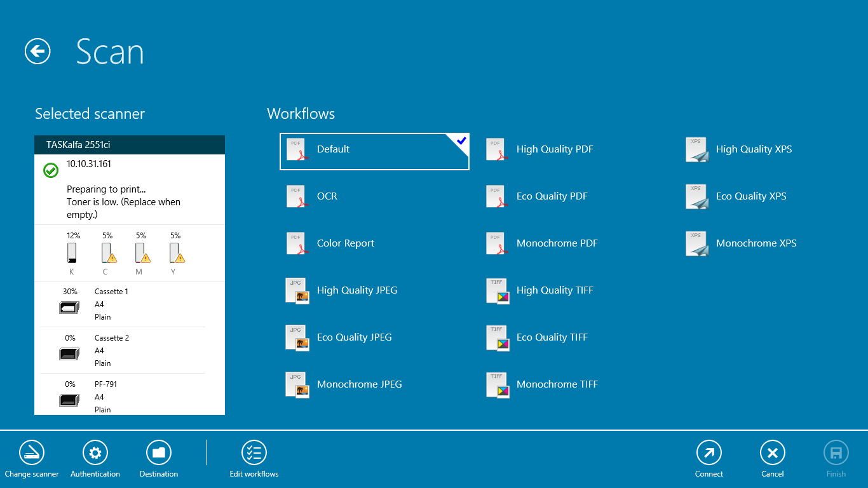The height and width of the screenshot is (488, 868).
Task: Click the High Quality XPS workflow icon
Action: point(696,149)
